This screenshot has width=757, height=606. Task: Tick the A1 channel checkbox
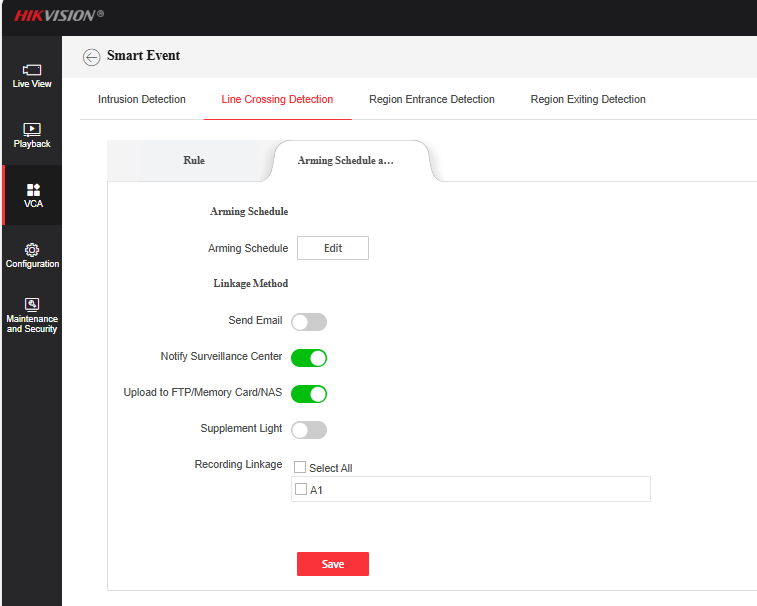point(301,489)
